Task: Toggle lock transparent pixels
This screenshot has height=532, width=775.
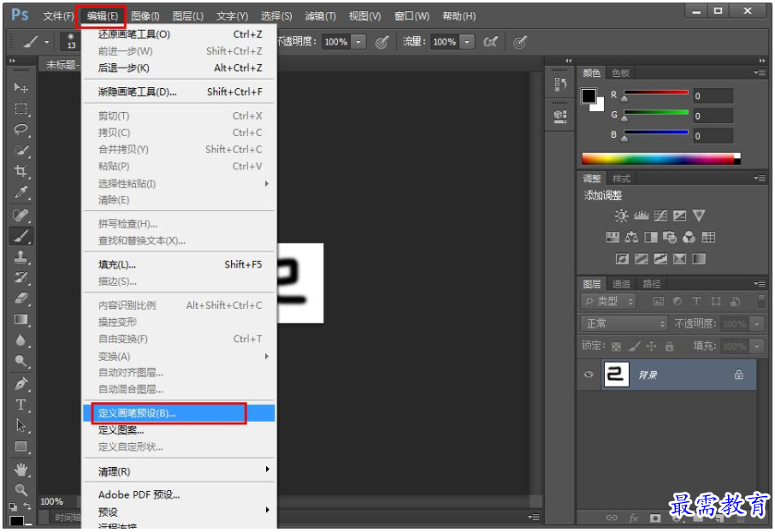Action: (617, 346)
